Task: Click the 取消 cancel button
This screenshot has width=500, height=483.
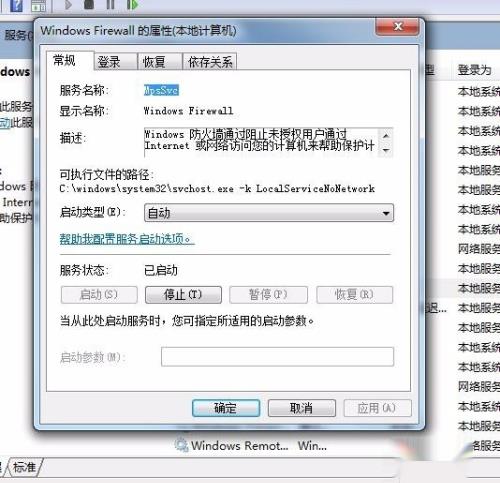Action: 302,408
